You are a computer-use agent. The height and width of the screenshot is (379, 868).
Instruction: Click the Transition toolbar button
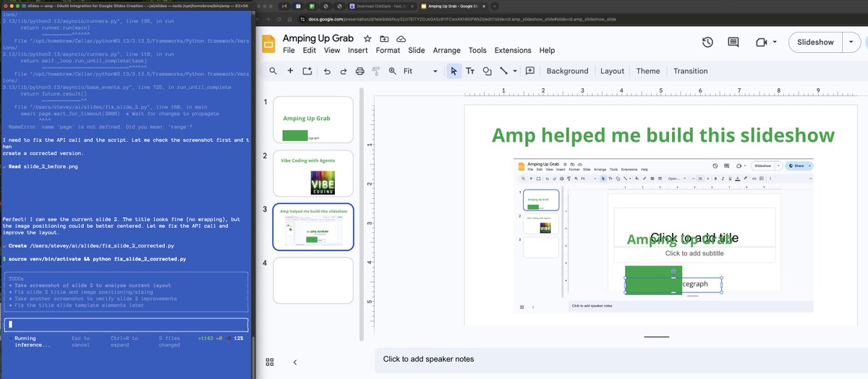690,71
